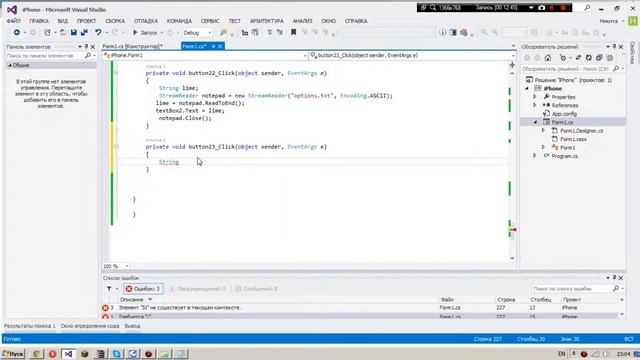
Task: Click the Undo toolbar icon
Action: click(x=98, y=32)
